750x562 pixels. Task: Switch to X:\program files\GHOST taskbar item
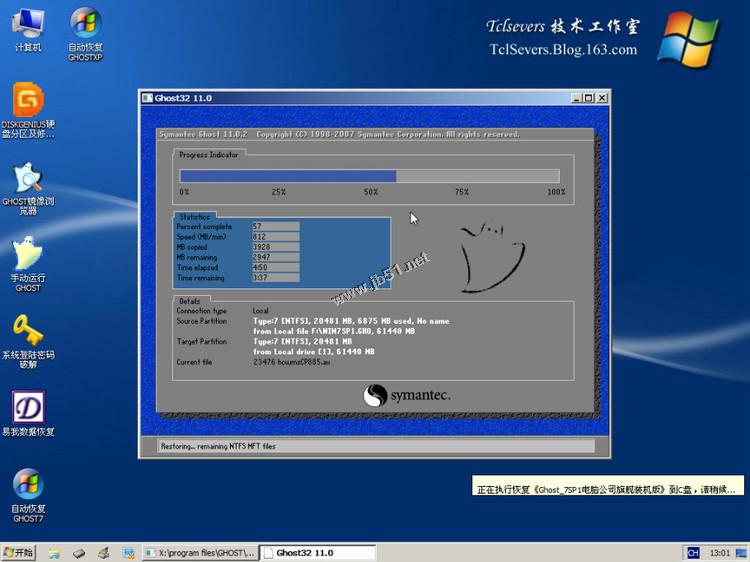pos(201,553)
